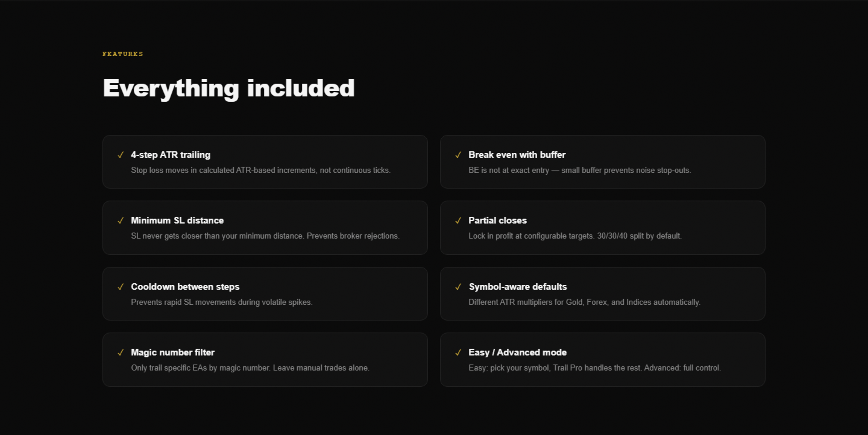The image size is (868, 435).
Task: Click the "Break even with buffer" title
Action: coord(517,155)
